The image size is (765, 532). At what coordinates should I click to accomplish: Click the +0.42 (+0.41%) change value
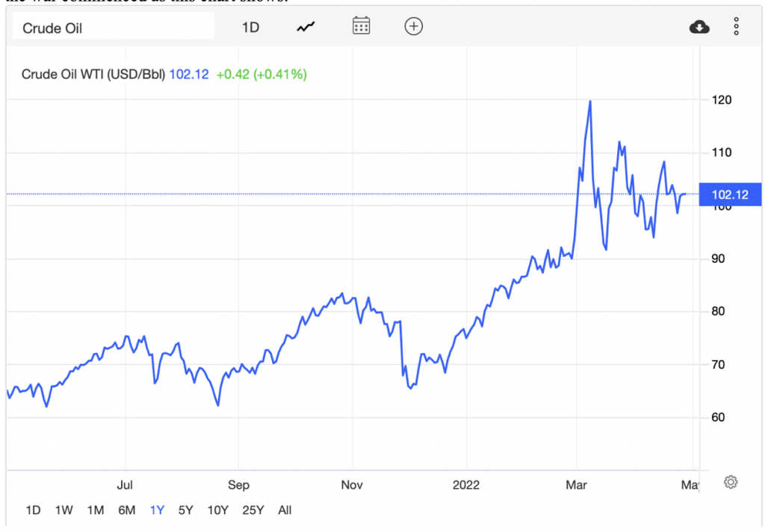261,74
